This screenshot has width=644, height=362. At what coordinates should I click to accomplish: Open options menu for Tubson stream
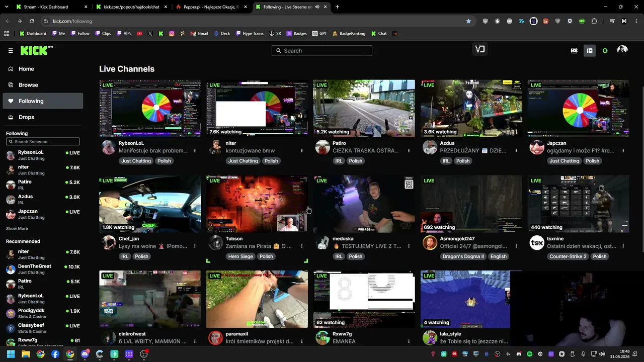tap(302, 246)
